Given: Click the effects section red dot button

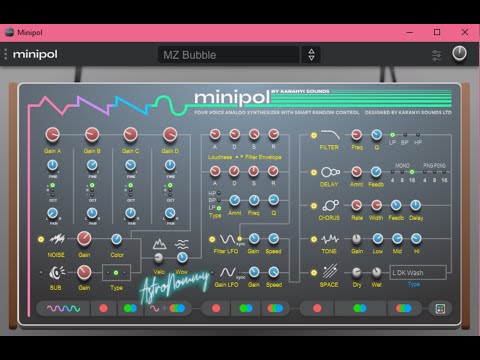Looking at the screenshot, I should pyautogui.click(x=317, y=308).
